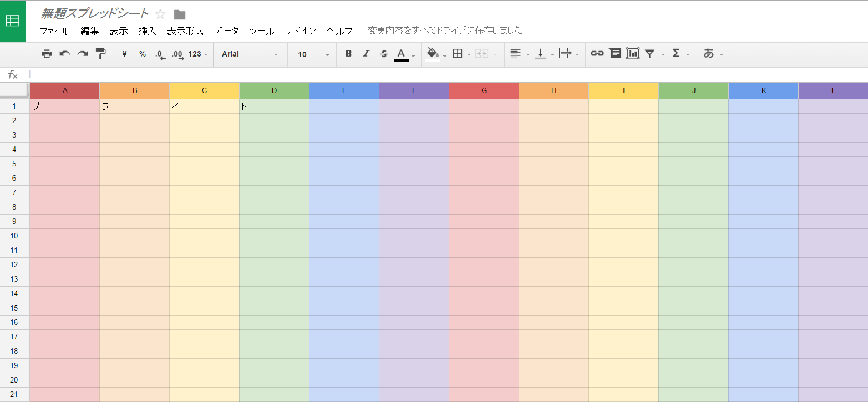Activate the paint format tool
This screenshot has width=868, height=402.
[x=101, y=54]
